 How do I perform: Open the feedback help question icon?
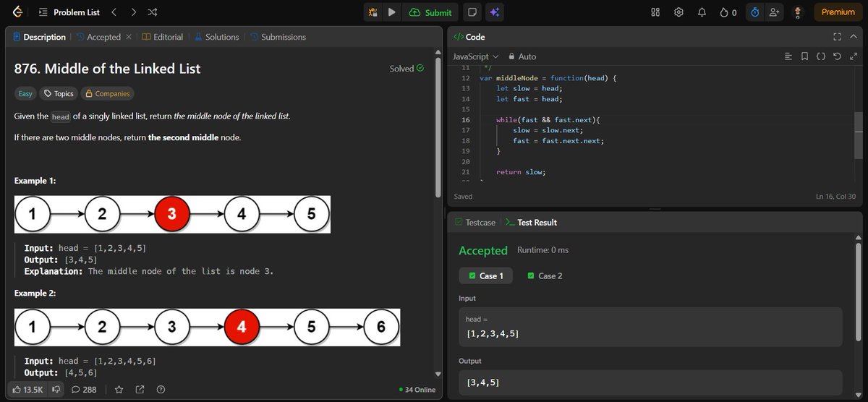tap(161, 390)
